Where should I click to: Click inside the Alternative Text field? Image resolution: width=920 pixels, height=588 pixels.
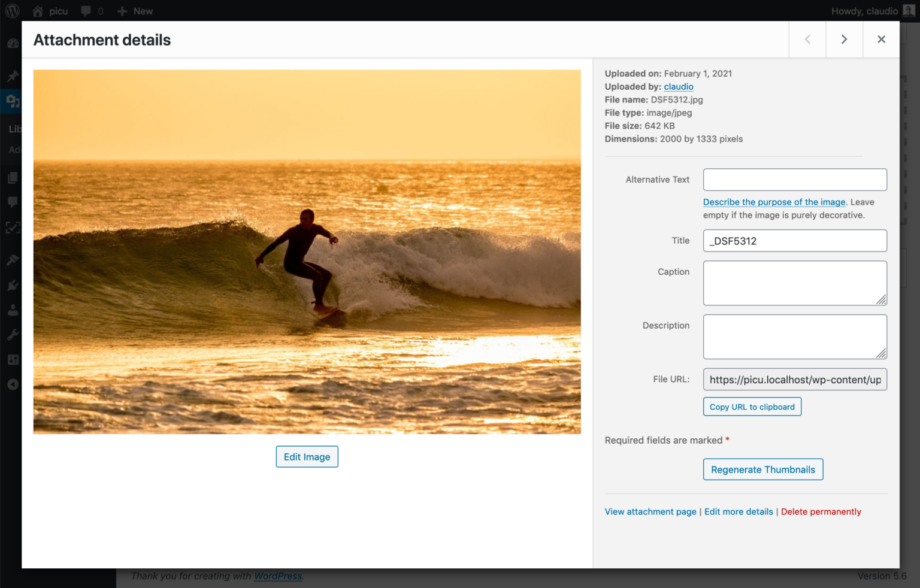[x=795, y=180]
